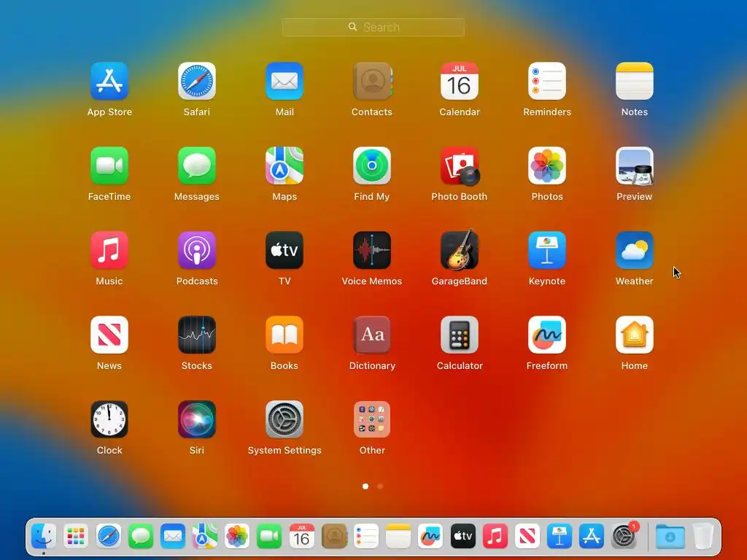747x560 pixels.
Task: Open Notes from the Dock
Action: click(x=398, y=536)
